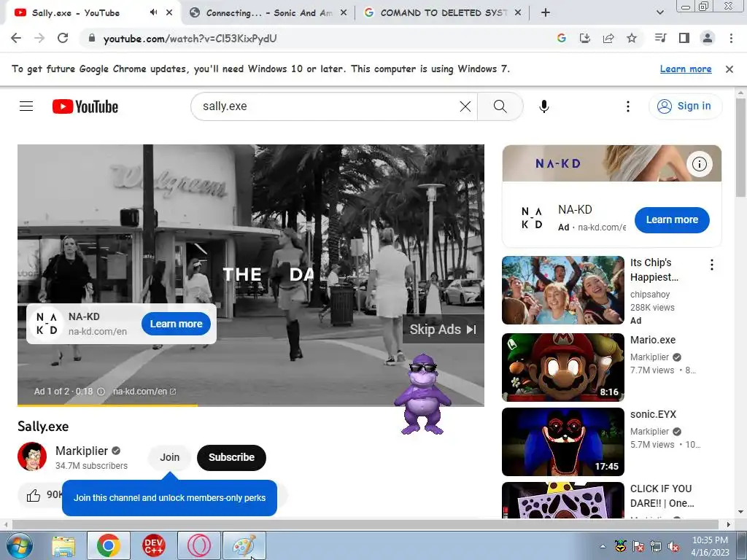Image resolution: width=747 pixels, height=560 pixels.
Task: Open a new tab with plus button
Action: tap(546, 13)
